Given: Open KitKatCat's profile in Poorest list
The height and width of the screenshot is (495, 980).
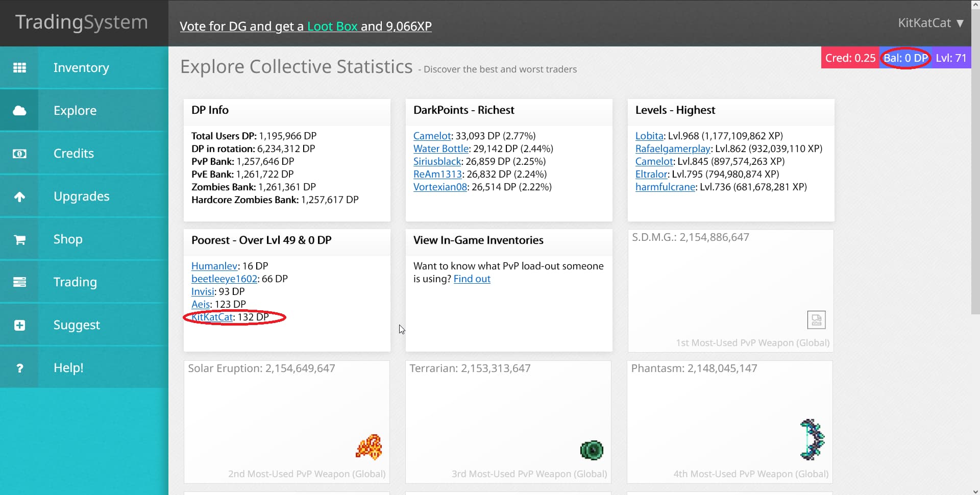Looking at the screenshot, I should coord(212,317).
